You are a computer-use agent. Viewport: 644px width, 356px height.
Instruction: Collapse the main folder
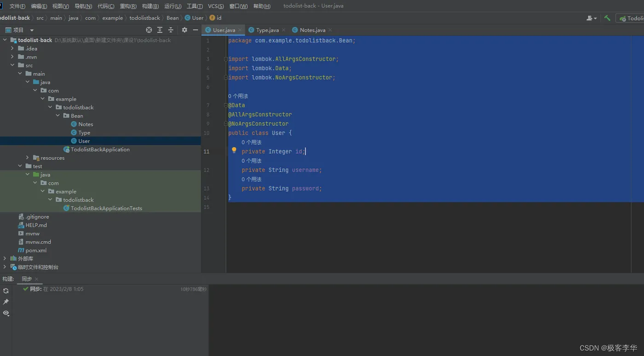pos(20,73)
